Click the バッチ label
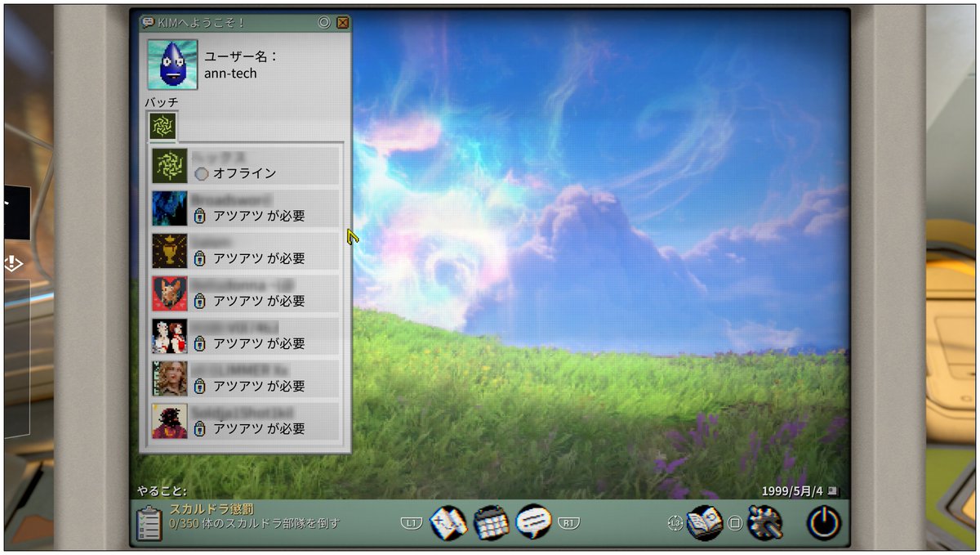The width and height of the screenshot is (980, 555). (162, 102)
